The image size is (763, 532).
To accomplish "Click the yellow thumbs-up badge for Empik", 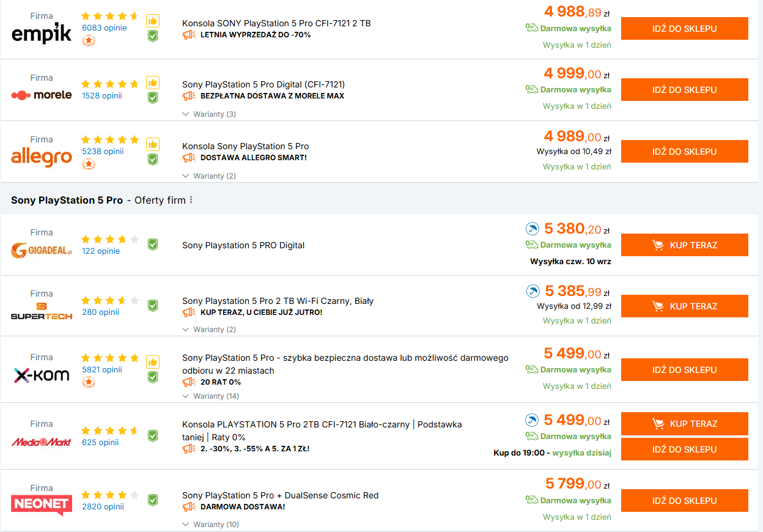I will 153,21.
